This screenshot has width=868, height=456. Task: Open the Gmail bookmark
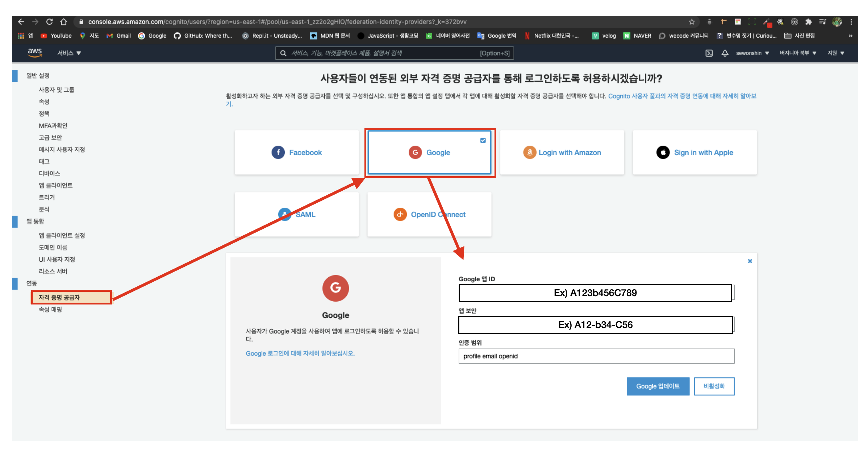[x=118, y=36]
